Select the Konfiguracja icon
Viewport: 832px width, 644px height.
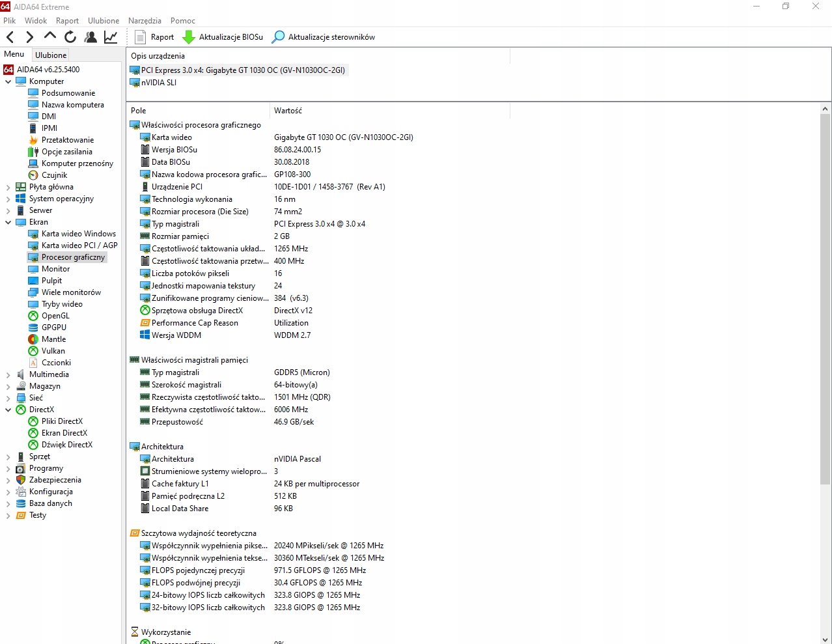21,492
